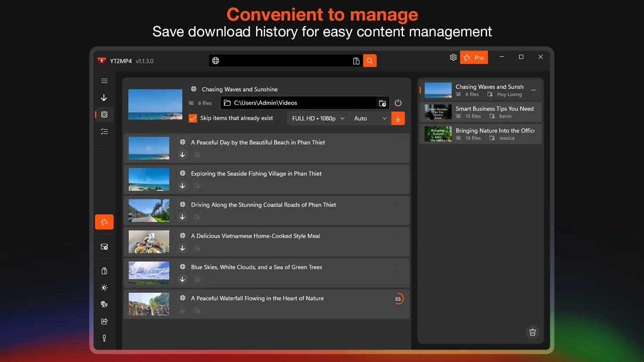Click the globe icon in the URL bar
The width and height of the screenshot is (644, 362).
point(216,61)
